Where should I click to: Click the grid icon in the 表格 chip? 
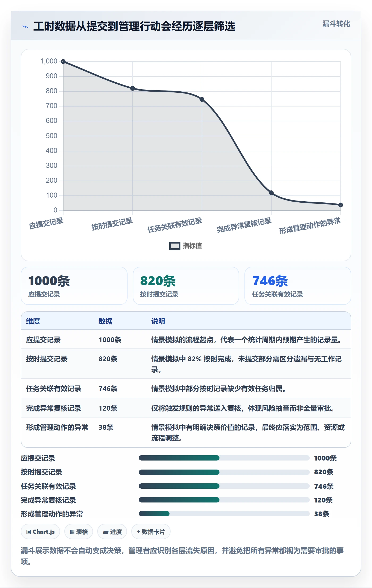click(72, 532)
